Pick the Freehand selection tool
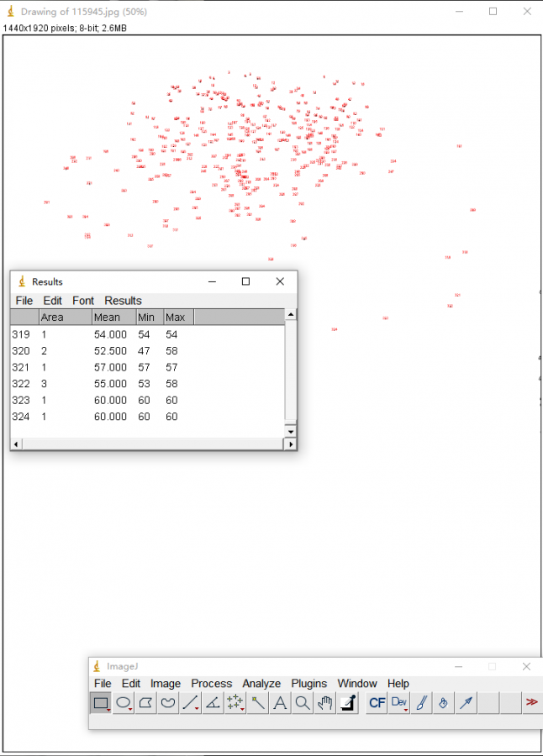This screenshot has height=756, width=543. [x=168, y=703]
